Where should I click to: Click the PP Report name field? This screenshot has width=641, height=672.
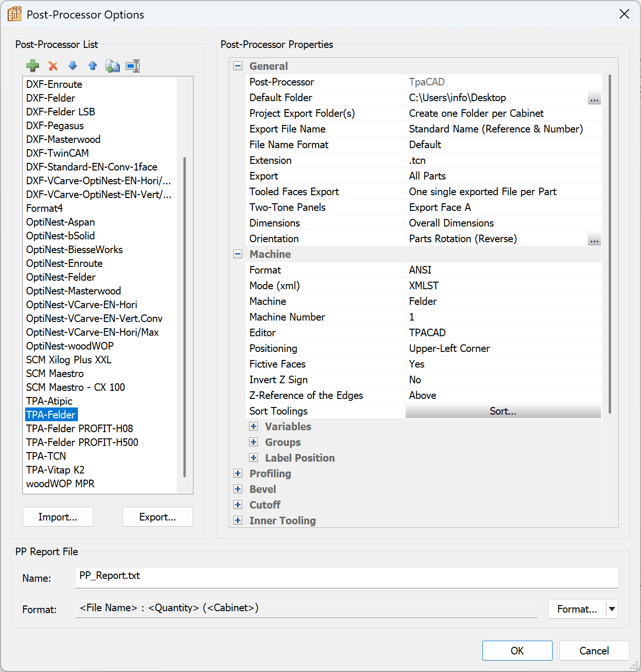pyautogui.click(x=346, y=577)
